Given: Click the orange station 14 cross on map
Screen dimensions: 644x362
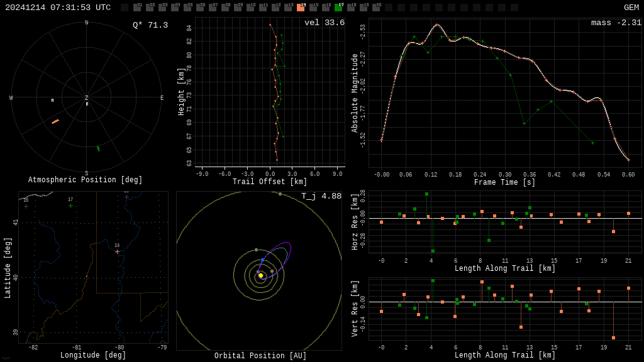Looking at the screenshot, I should 117,251.
